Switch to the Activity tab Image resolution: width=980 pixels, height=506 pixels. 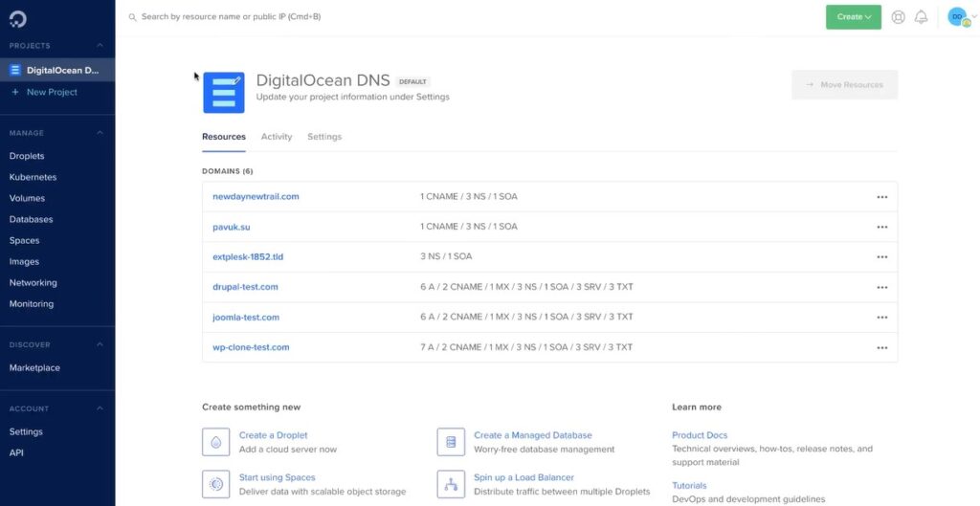277,137
